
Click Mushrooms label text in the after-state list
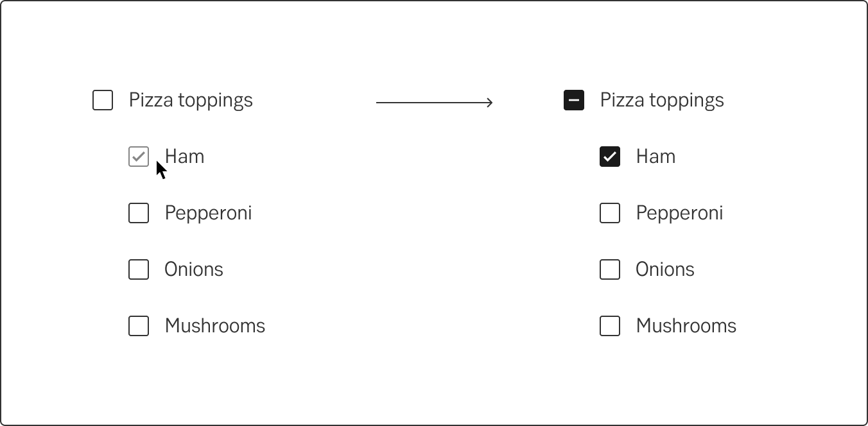click(686, 326)
